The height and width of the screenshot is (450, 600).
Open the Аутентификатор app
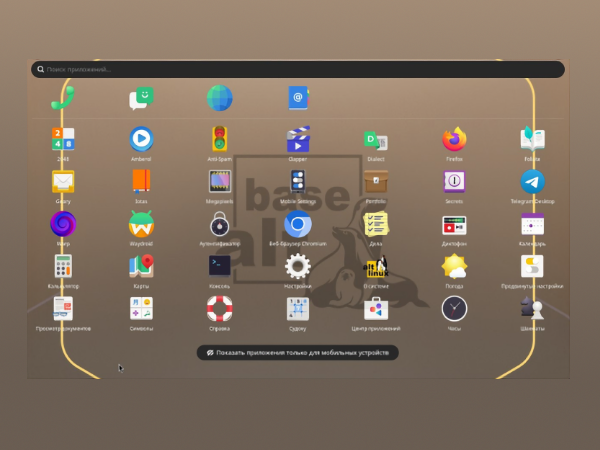pos(219,224)
